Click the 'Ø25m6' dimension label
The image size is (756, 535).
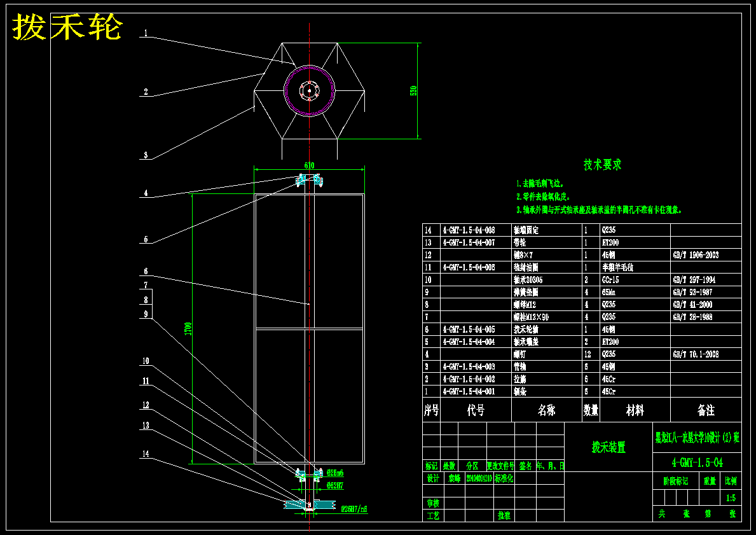(x=335, y=472)
